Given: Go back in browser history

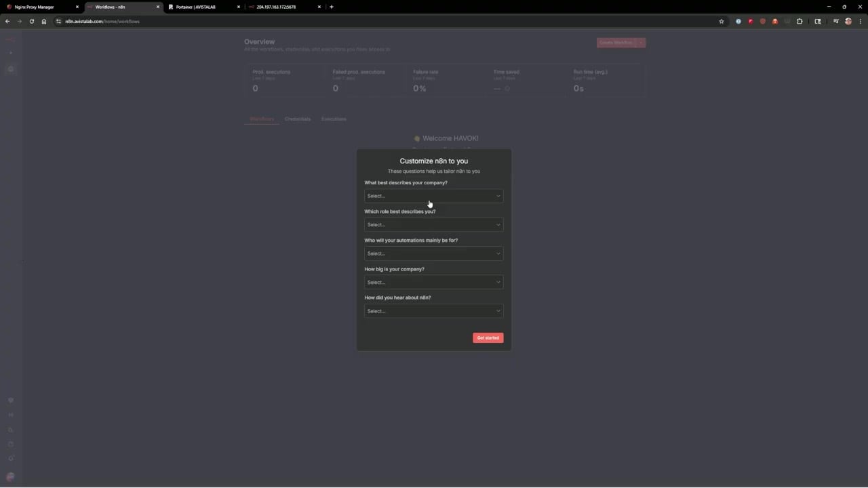Looking at the screenshot, I should 7,21.
